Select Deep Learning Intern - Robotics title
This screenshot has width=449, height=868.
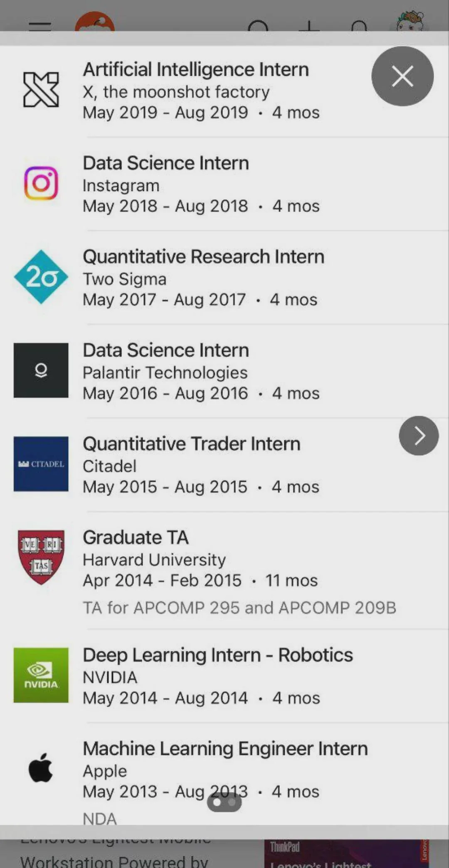(218, 655)
